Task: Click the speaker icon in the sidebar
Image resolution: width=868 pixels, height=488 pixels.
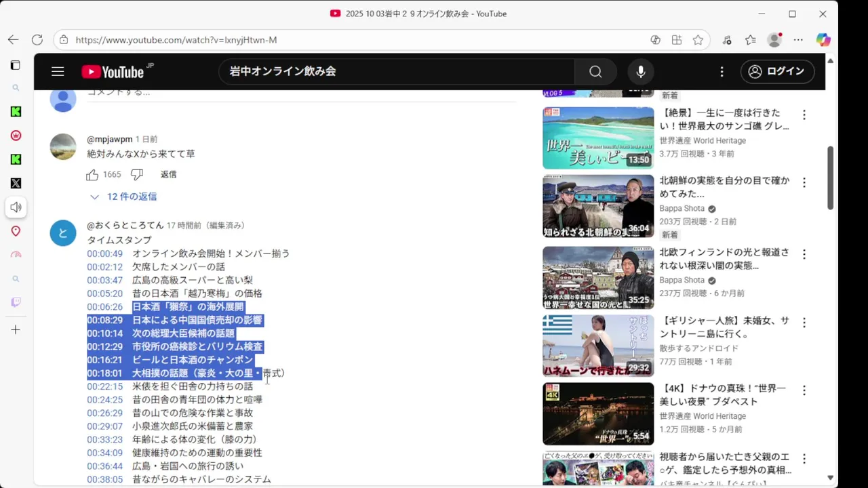Action: pyautogui.click(x=16, y=207)
